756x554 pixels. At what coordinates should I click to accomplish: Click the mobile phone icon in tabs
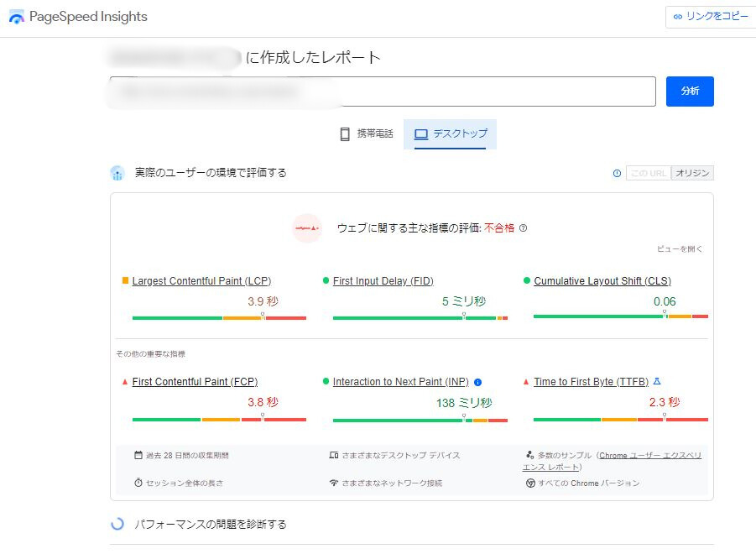click(345, 134)
